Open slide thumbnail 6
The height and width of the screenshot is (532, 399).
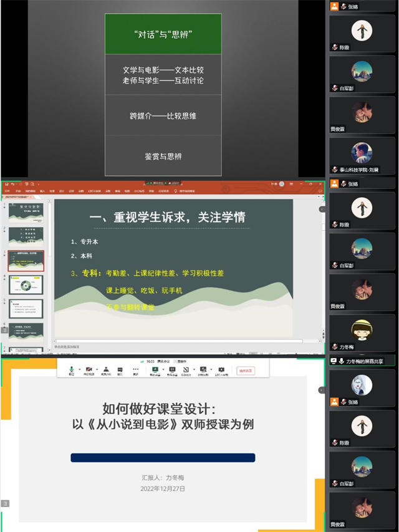point(26,332)
